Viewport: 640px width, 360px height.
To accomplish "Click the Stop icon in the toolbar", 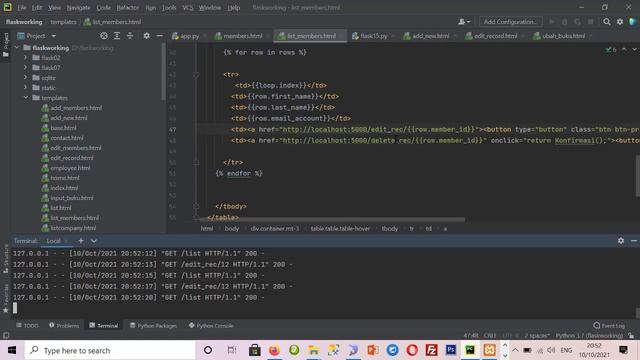I will pyautogui.click(x=590, y=22).
